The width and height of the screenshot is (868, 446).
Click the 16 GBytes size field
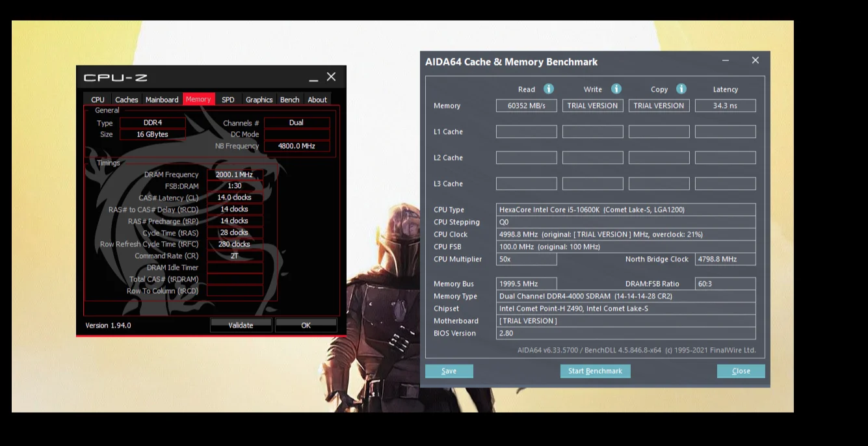[x=153, y=134]
